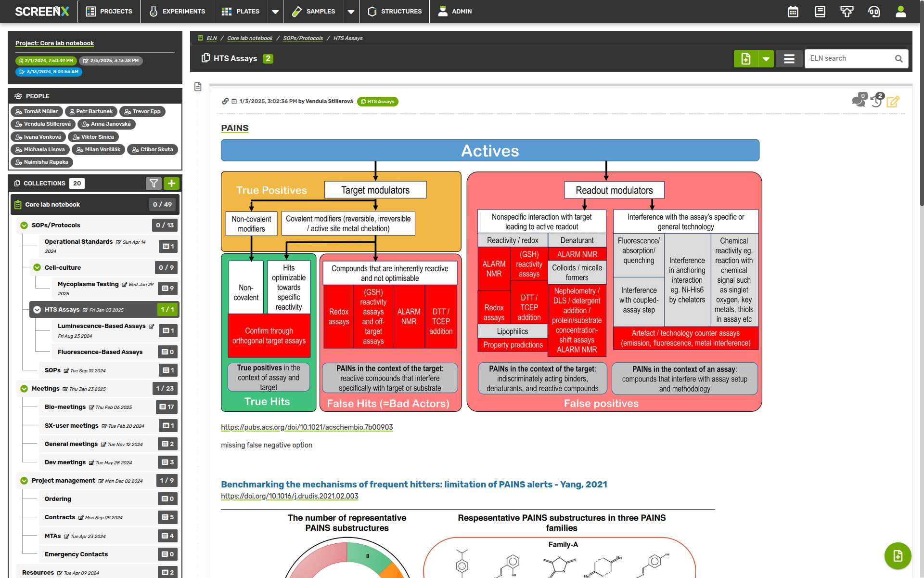Viewport: 924px width, 578px height.
Task: Toggle the SOPs/Protocols collapse circle
Action: (x=24, y=225)
